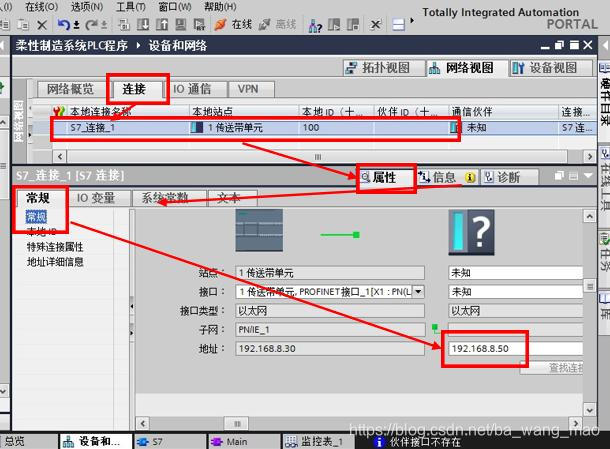Screen dimensions: 610x449
Task: Click the unknown partner device icon
Action: pyautogui.click(x=472, y=232)
